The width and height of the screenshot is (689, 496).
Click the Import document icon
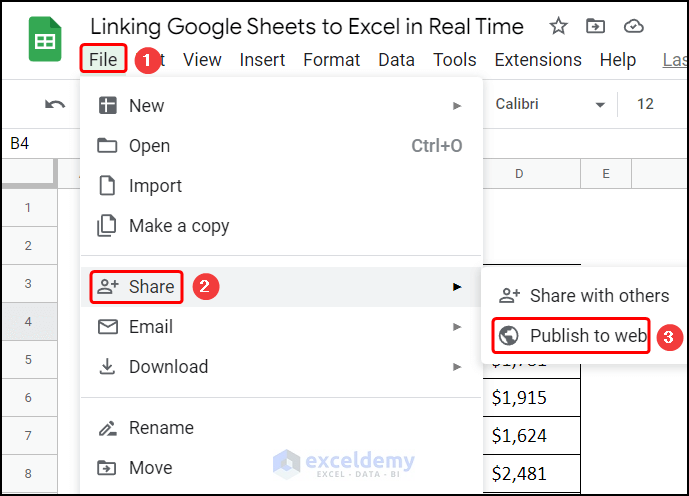click(x=107, y=185)
